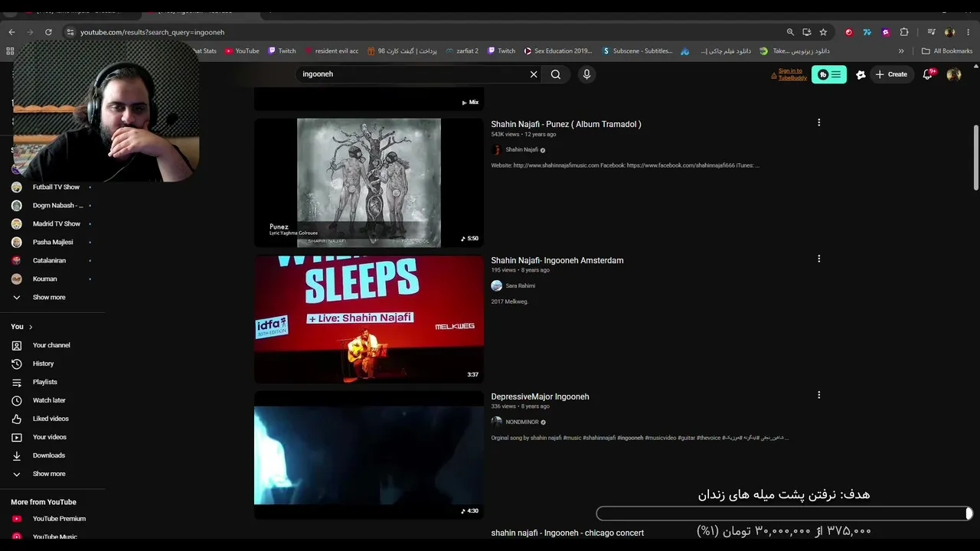Screen dimensions: 980x551
Task: Open the YouTube account avatar menu
Action: tap(954, 74)
